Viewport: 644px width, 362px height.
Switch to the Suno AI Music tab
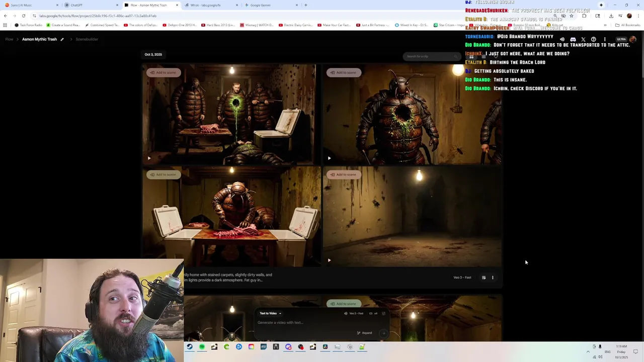pos(30,5)
